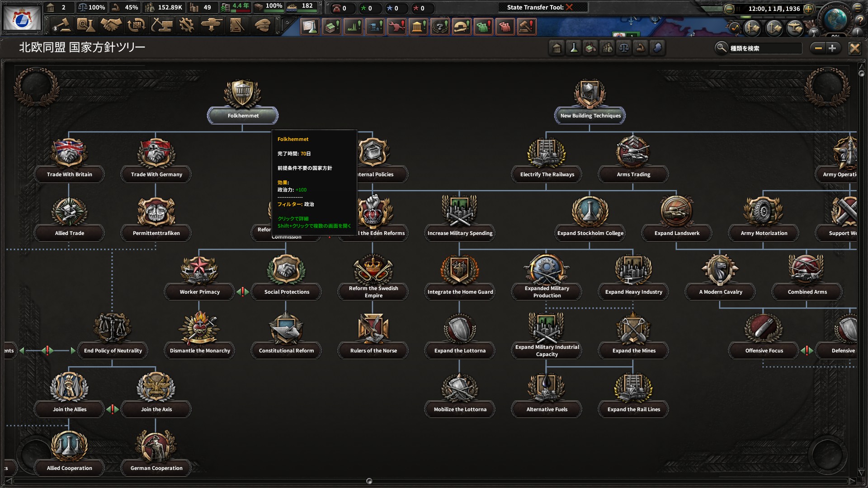
Task: Open the army map mode icon
Action: [752, 28]
